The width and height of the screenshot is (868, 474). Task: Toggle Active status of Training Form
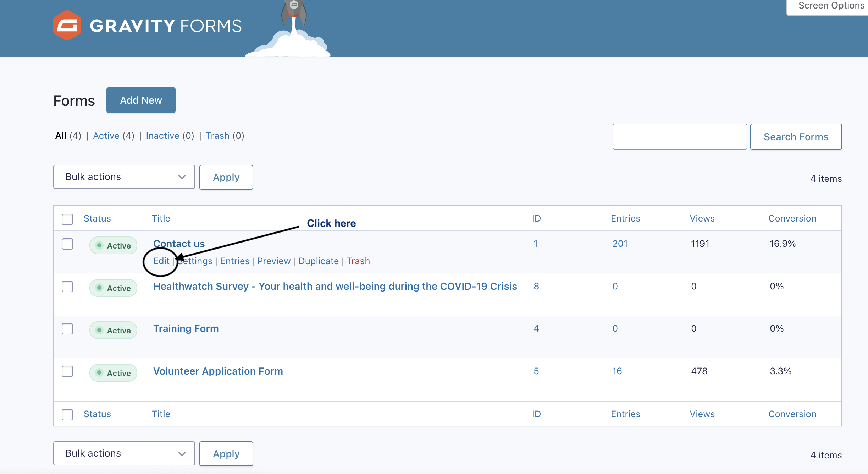click(x=113, y=330)
